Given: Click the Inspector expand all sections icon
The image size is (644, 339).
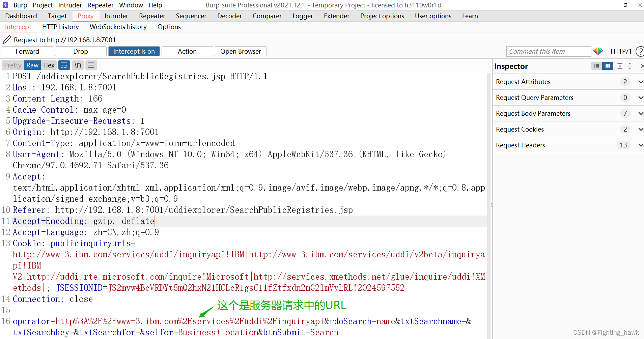Looking at the screenshot, I should [620, 66].
